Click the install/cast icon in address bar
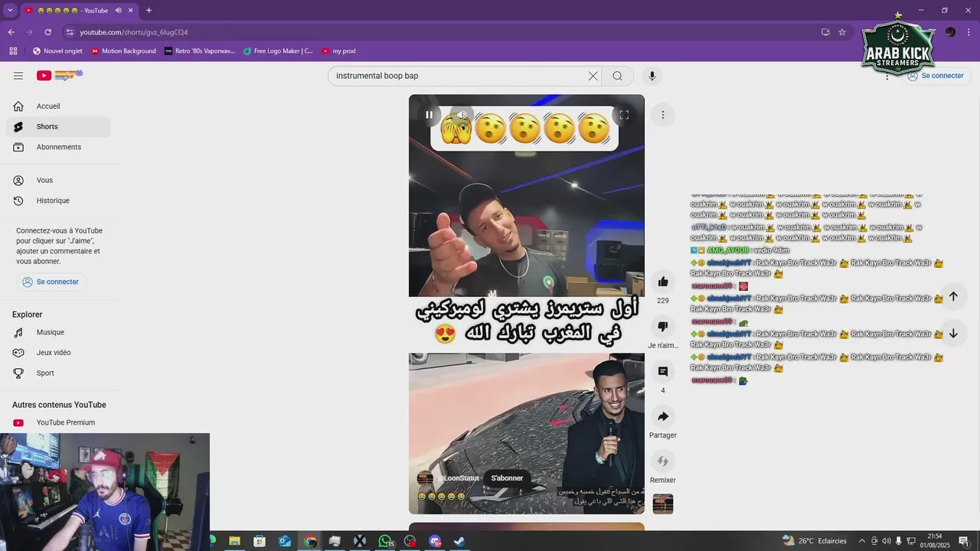Image resolution: width=980 pixels, height=551 pixels. click(x=825, y=32)
